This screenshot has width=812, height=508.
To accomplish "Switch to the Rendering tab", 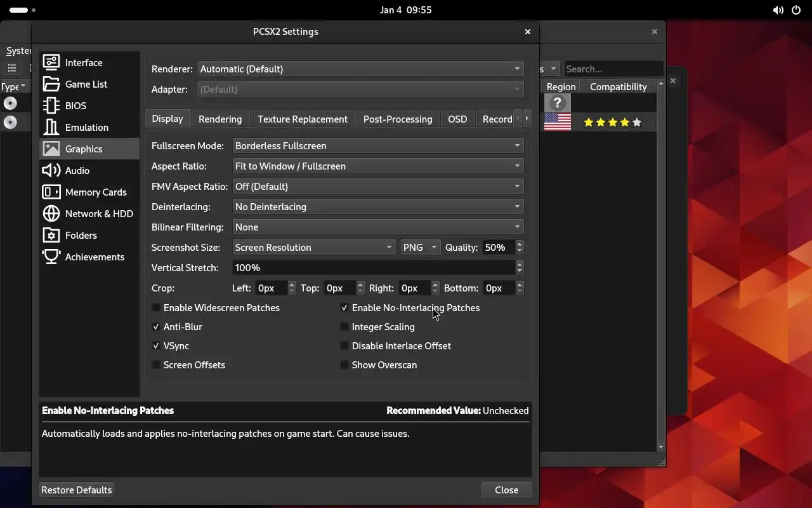I will click(220, 119).
